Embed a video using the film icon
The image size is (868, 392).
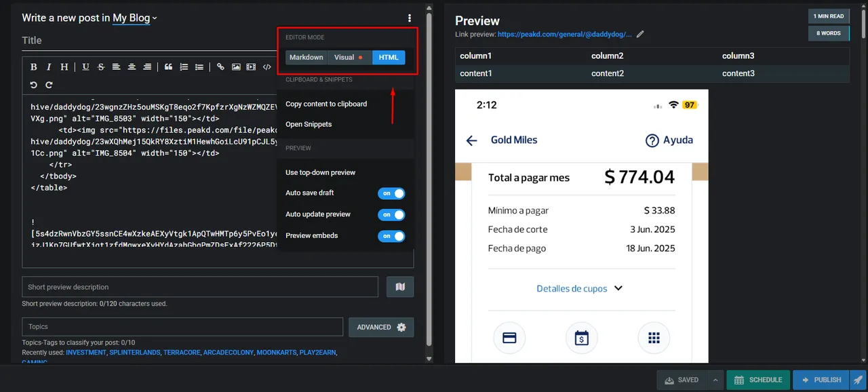pyautogui.click(x=251, y=67)
